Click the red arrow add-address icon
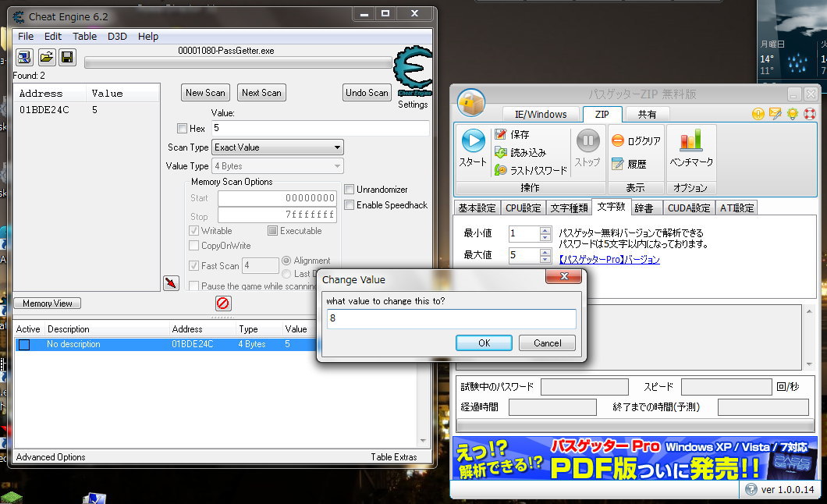The image size is (827, 504). click(x=171, y=283)
